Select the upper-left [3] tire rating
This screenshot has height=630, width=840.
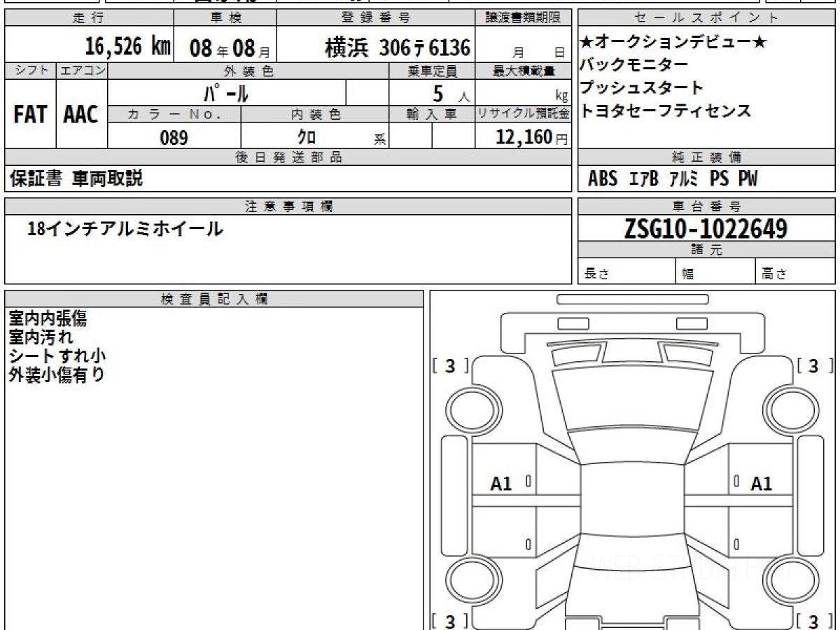click(x=450, y=365)
